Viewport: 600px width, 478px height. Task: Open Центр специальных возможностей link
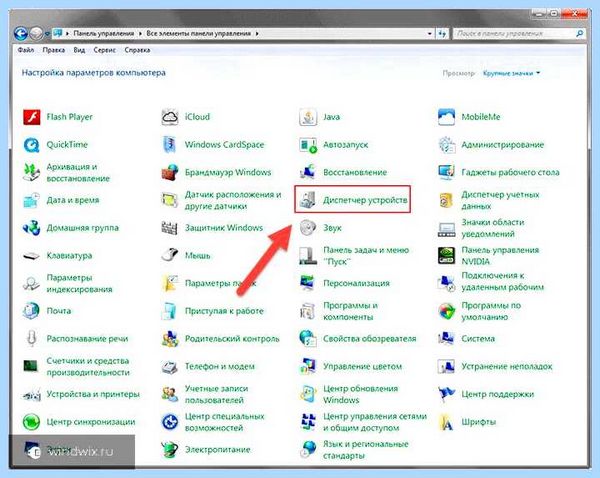click(x=224, y=422)
